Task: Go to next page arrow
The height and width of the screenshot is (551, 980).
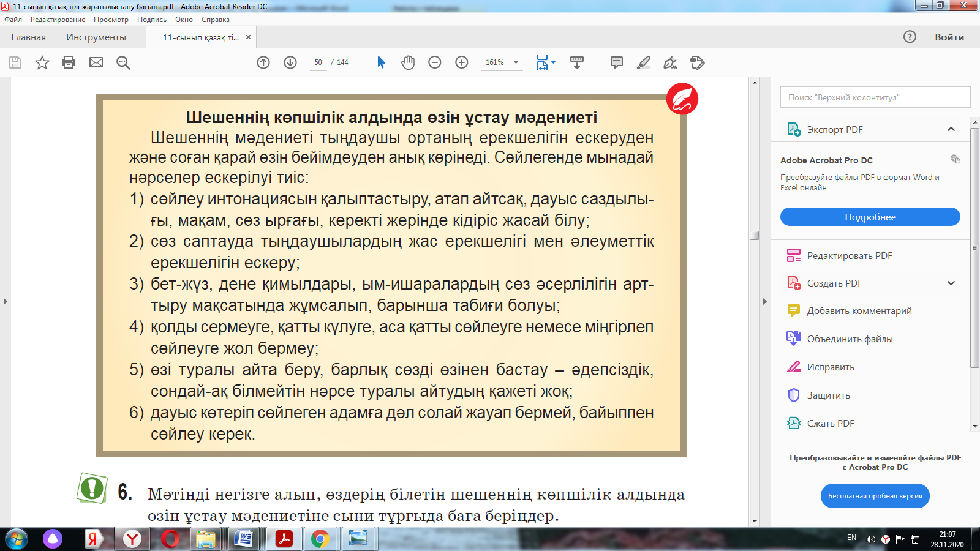Action: click(x=290, y=62)
